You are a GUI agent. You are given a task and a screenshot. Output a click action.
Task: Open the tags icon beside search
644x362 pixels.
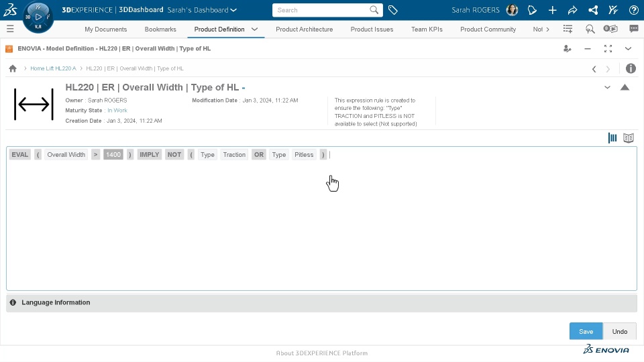393,10
